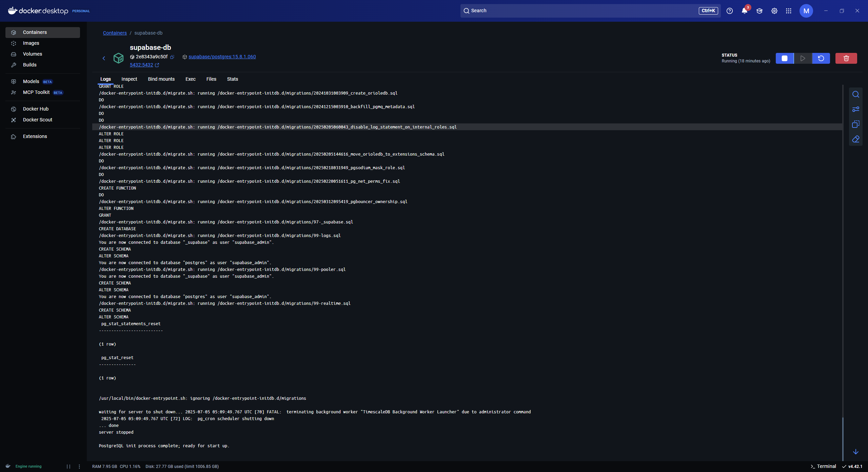Click the v4.42.1 version indicator
The width and height of the screenshot is (868, 472).
[852, 467]
